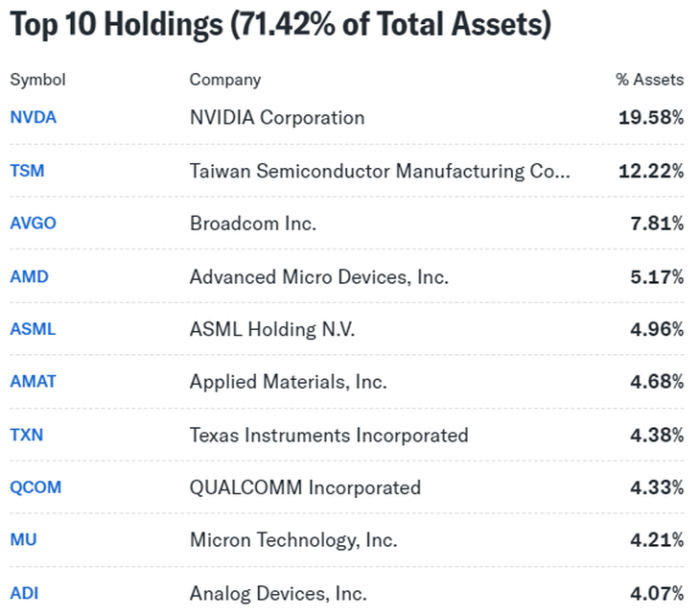Click the NVIDIA Corporation company name
Viewport: 700px width, 616px height.
tap(277, 118)
